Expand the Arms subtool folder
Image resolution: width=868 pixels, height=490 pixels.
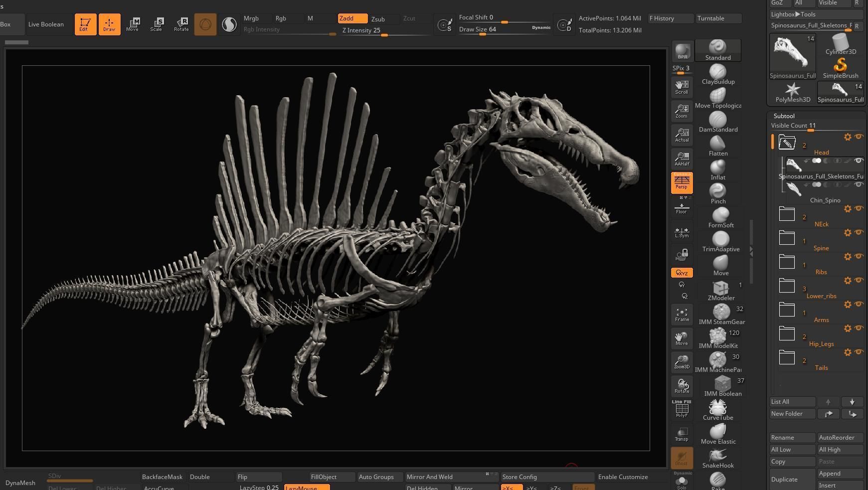tap(787, 310)
